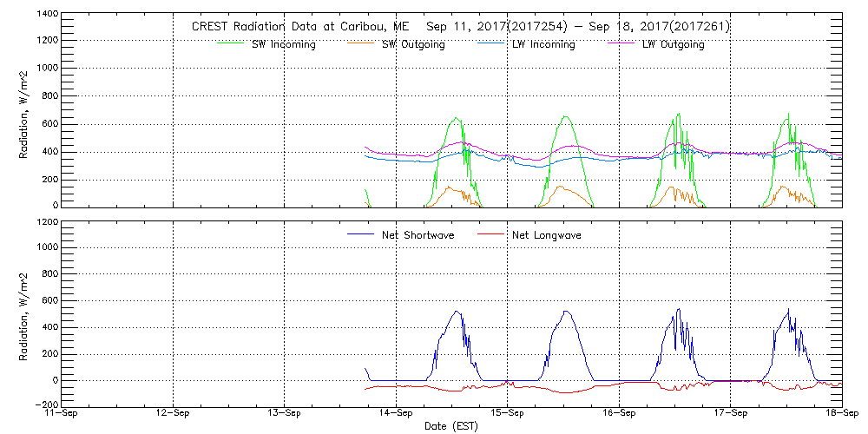Click the SW Outgoing legend label
Image resolution: width=868 pixels, height=434 pixels.
[x=413, y=44]
